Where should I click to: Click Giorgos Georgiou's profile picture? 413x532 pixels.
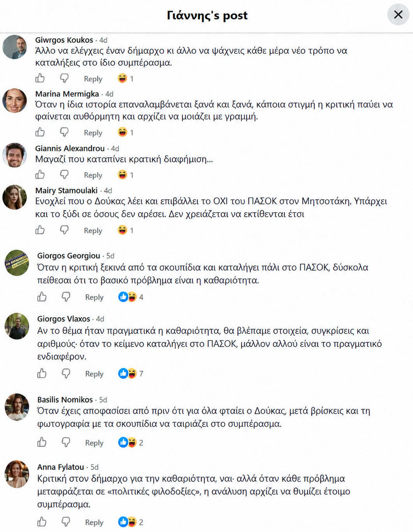pyautogui.click(x=17, y=263)
